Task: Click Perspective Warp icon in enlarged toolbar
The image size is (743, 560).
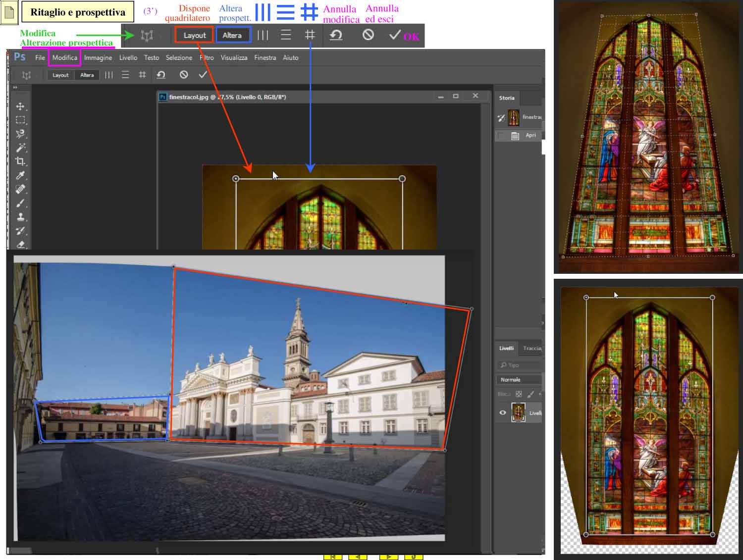Action: [147, 35]
